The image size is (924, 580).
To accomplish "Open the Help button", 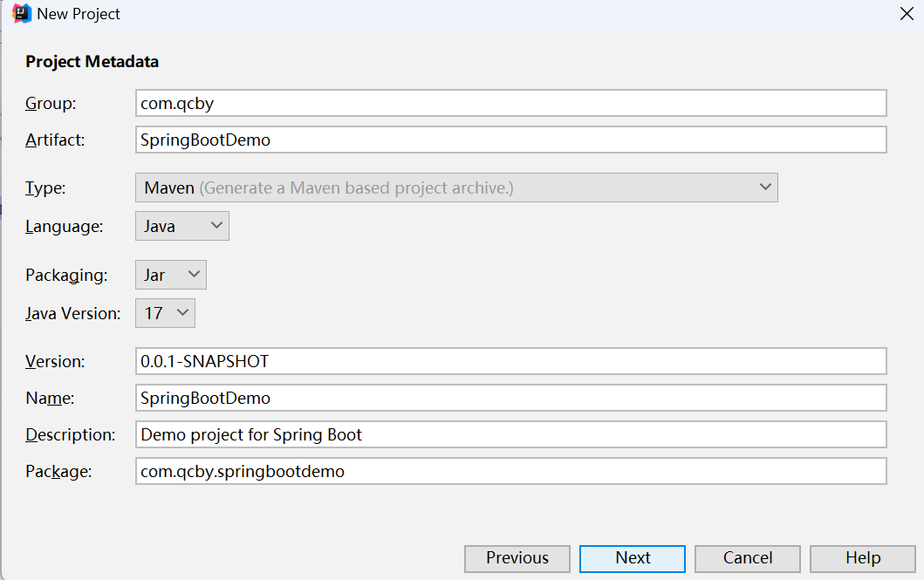I will click(863, 558).
